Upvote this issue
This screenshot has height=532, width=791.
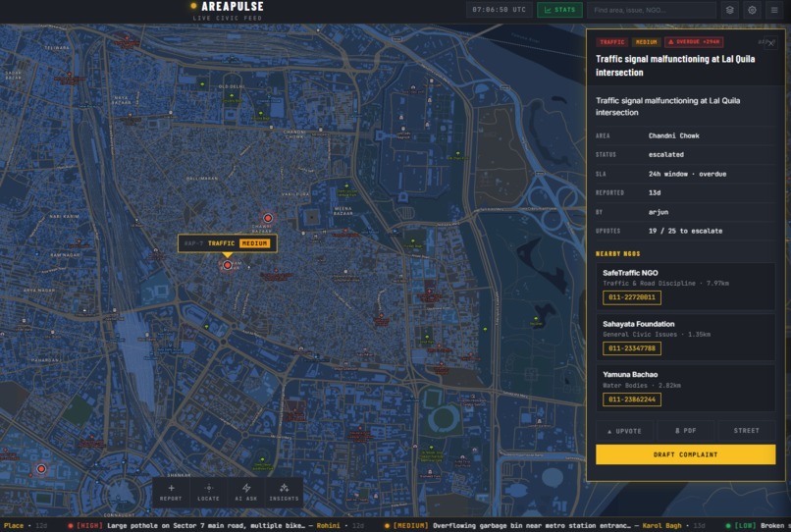[624, 431]
